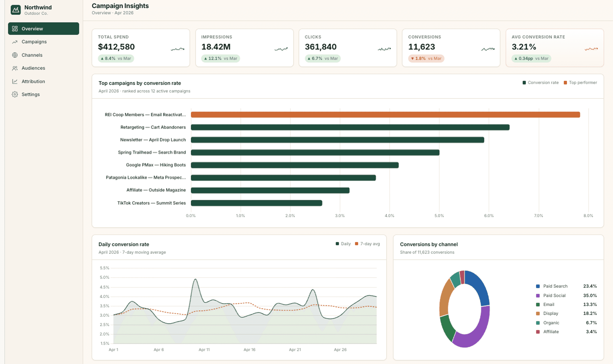Open the Audiences sidebar menu item
The image size is (613, 364).
43,68
